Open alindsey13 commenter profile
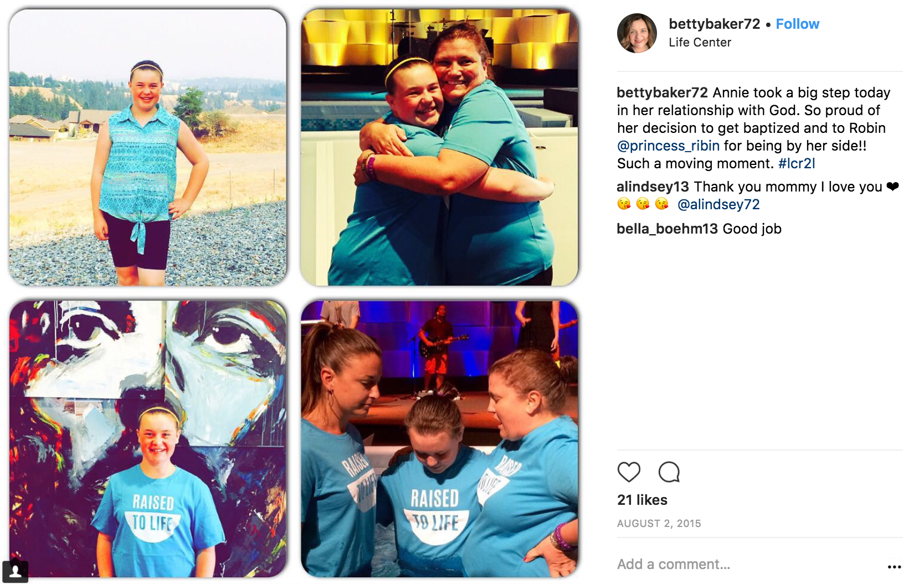924x584 pixels. point(653,187)
